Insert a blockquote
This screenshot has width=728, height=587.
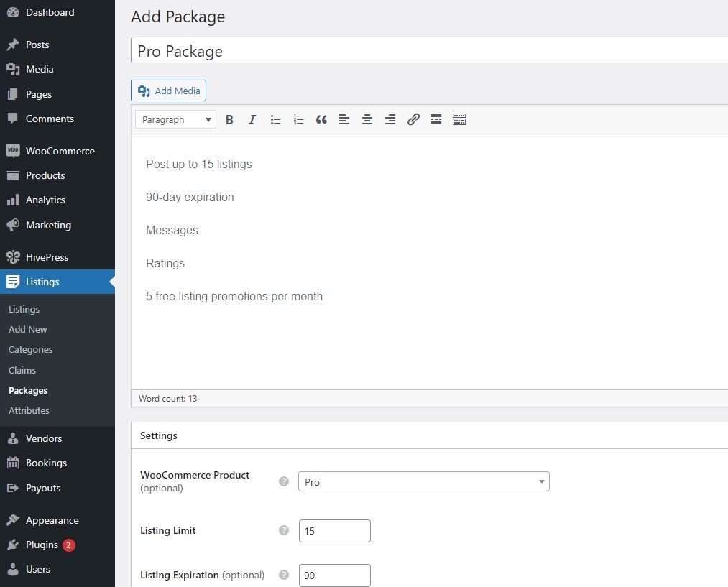[321, 119]
